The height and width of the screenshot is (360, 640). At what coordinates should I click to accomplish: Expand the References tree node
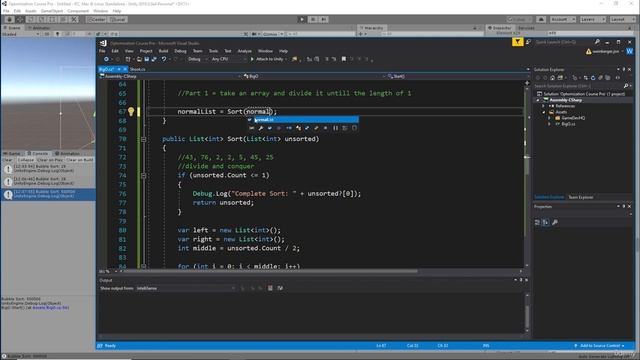[x=543, y=106]
